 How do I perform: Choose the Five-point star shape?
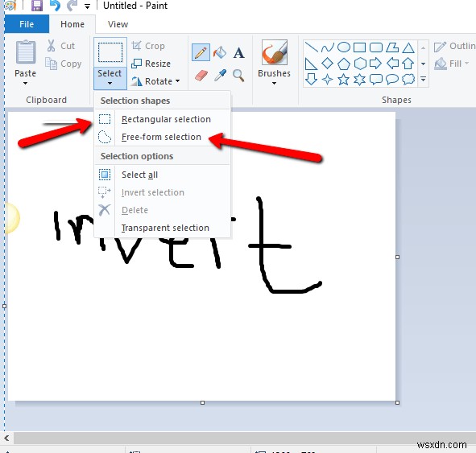click(x=344, y=80)
